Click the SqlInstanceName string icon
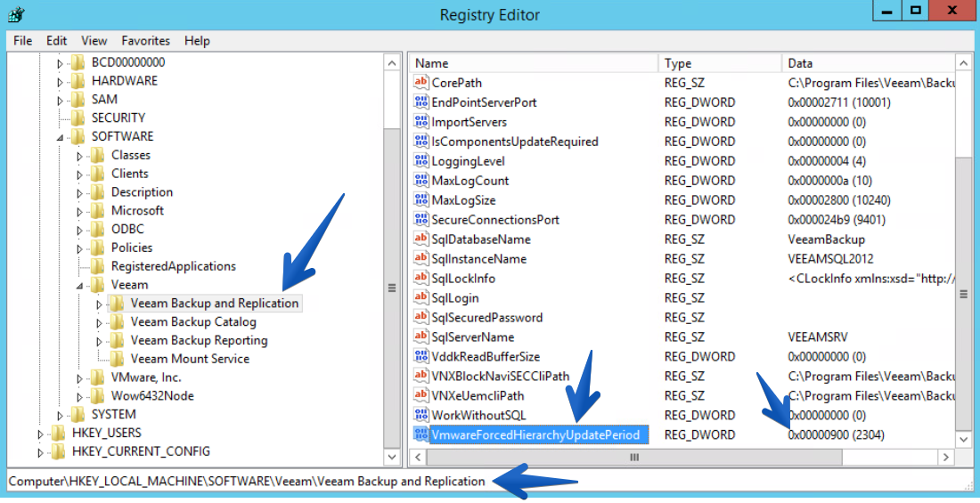The height and width of the screenshot is (503, 980). (421, 259)
